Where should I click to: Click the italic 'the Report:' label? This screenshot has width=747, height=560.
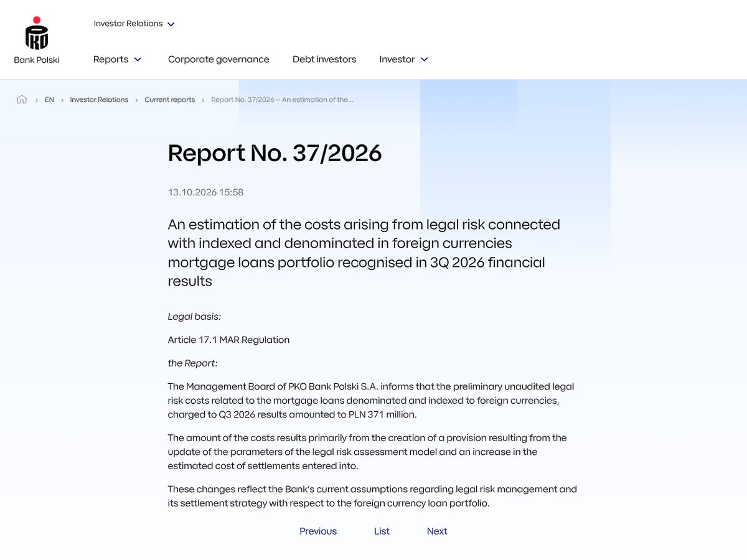click(x=192, y=363)
